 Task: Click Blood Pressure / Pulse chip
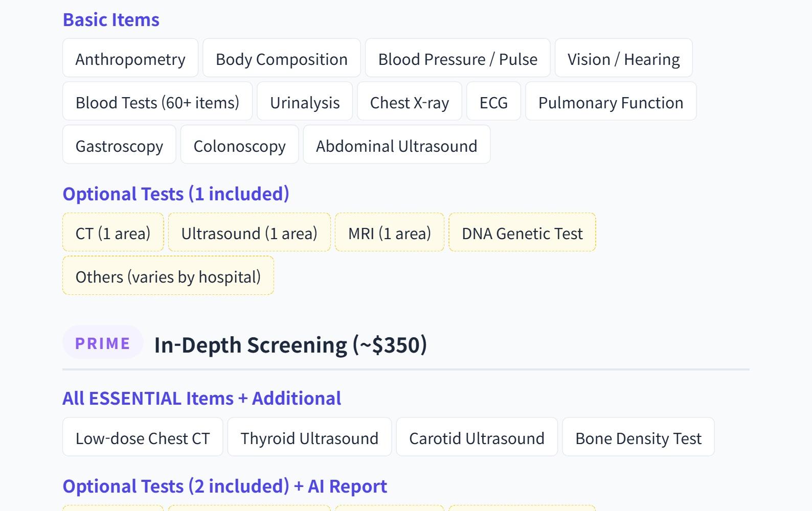point(458,58)
